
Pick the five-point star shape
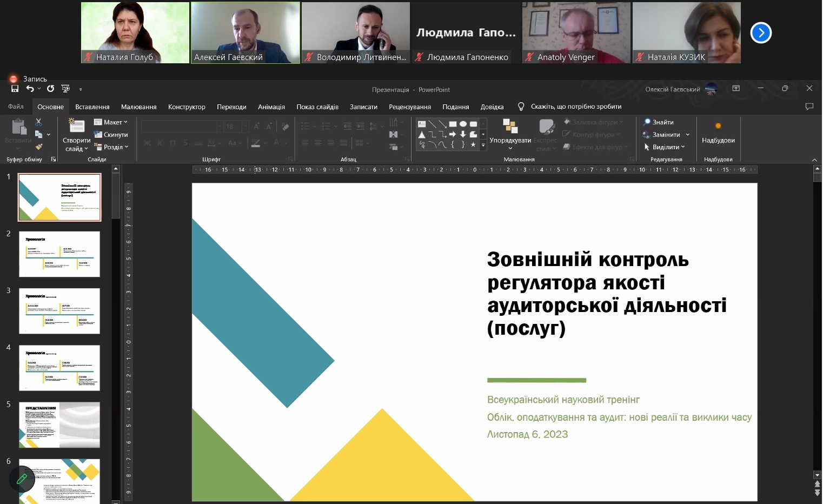coord(473,144)
